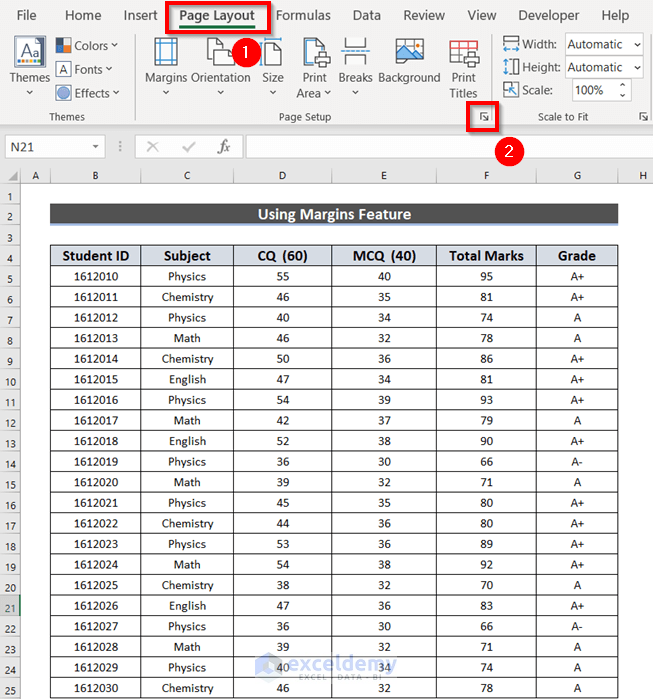This screenshot has width=653, height=699.
Task: Click the 'CQ (60)' header cell
Action: click(282, 256)
